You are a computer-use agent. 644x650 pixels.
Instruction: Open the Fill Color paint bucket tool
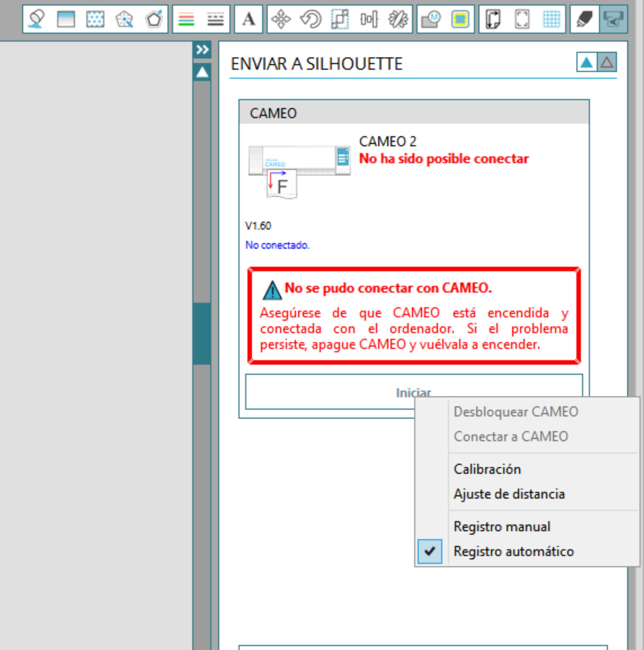[37, 19]
